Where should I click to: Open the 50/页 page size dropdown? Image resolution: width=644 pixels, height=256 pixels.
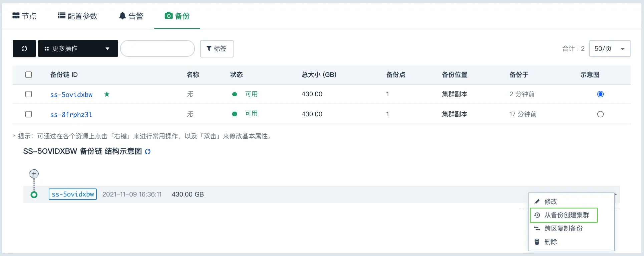(610, 48)
